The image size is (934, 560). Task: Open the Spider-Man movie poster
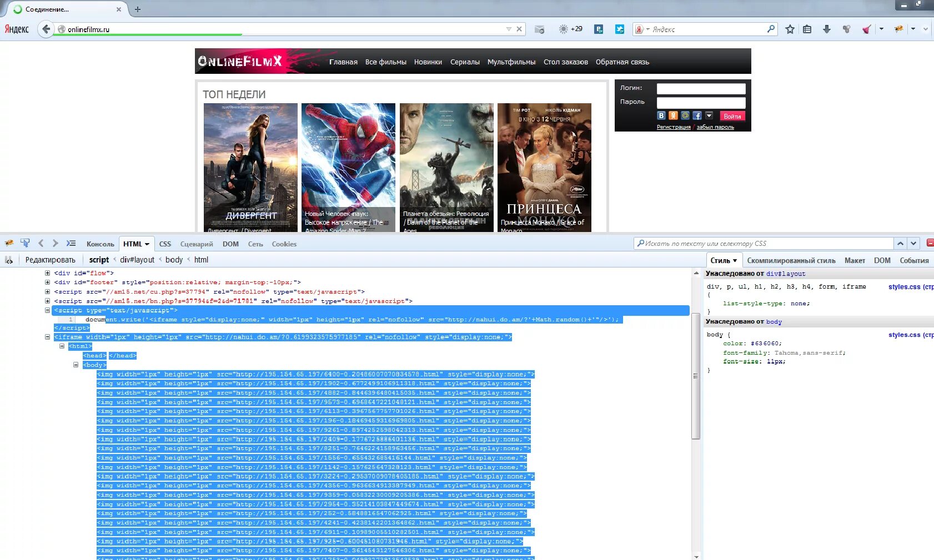tap(348, 168)
